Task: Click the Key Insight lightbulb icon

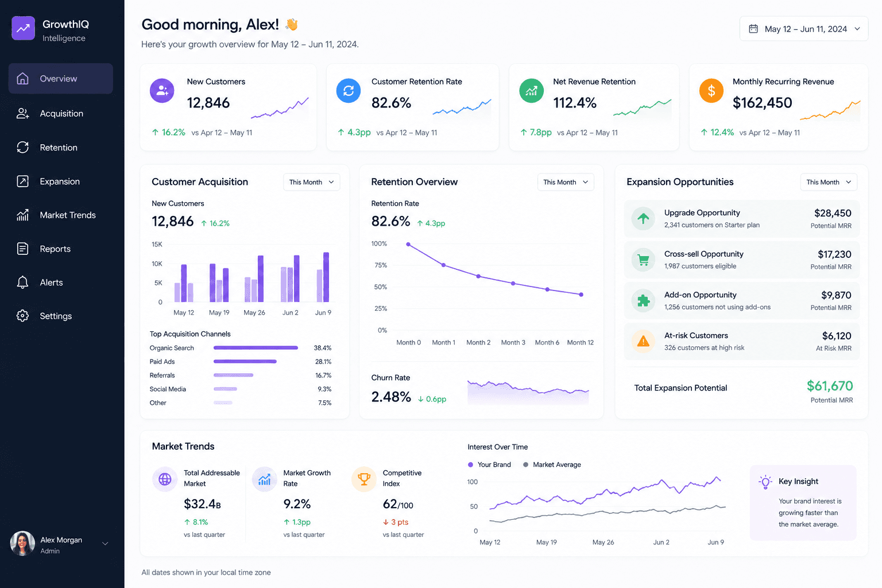Action: [765, 482]
